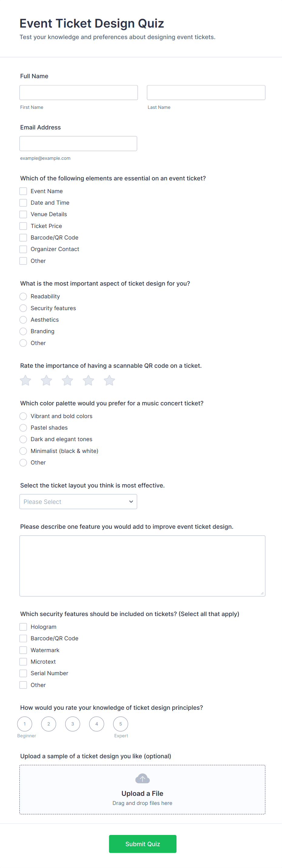Open the ticket layout dropdown
Image resolution: width=282 pixels, height=868 pixels.
78,502
